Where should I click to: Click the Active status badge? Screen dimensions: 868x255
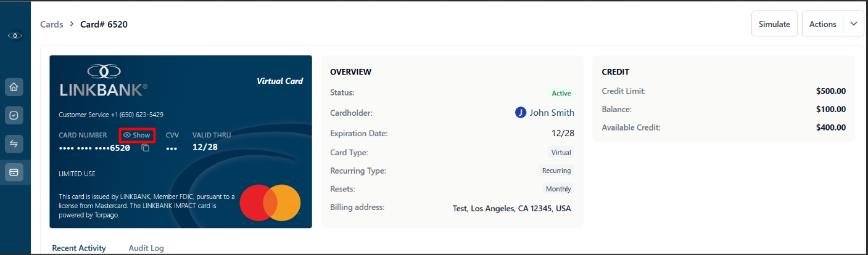pyautogui.click(x=561, y=94)
